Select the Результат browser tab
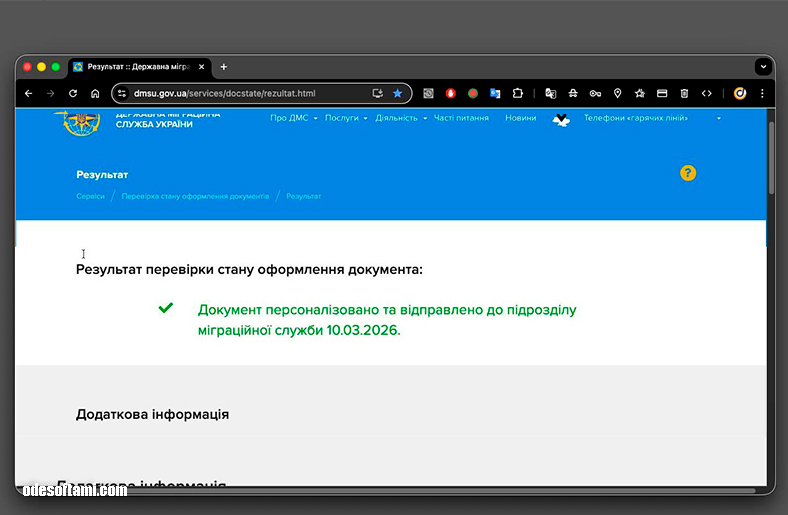This screenshot has width=788, height=515. (138, 67)
